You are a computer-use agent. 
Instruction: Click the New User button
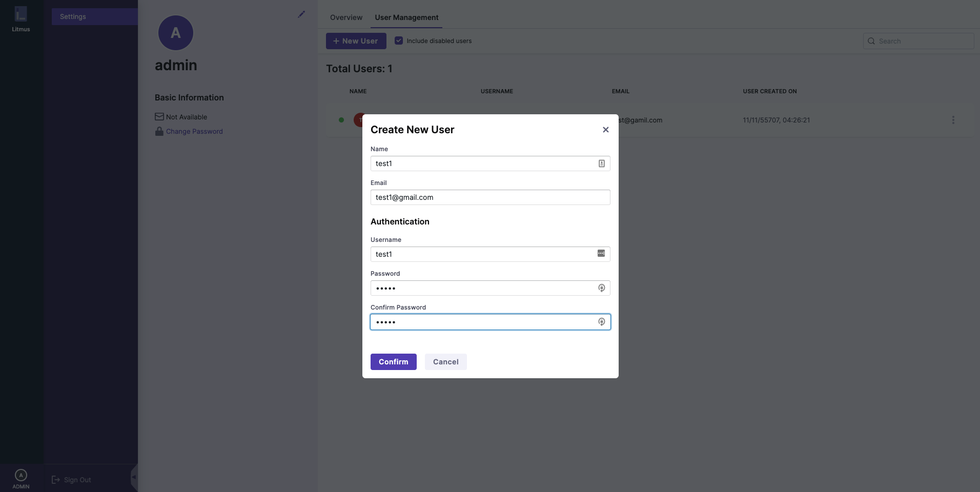(x=356, y=41)
